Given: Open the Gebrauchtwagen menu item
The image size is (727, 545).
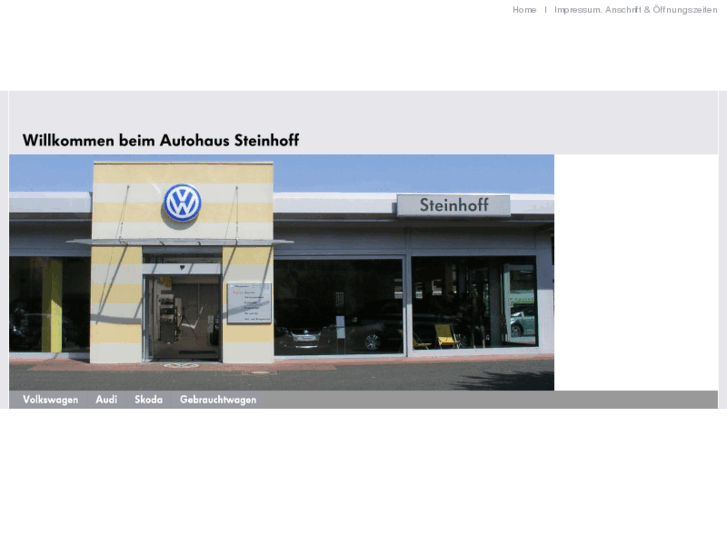Looking at the screenshot, I should pos(218,400).
